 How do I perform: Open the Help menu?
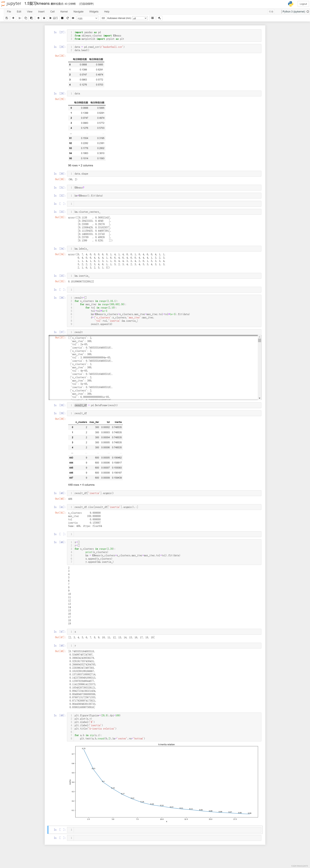point(107,11)
